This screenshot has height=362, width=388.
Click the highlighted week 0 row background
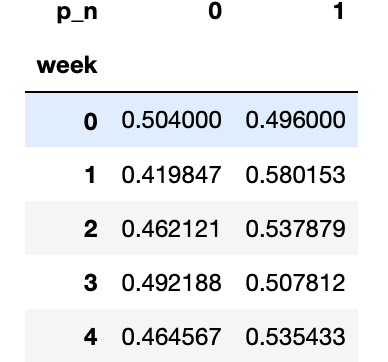191,120
